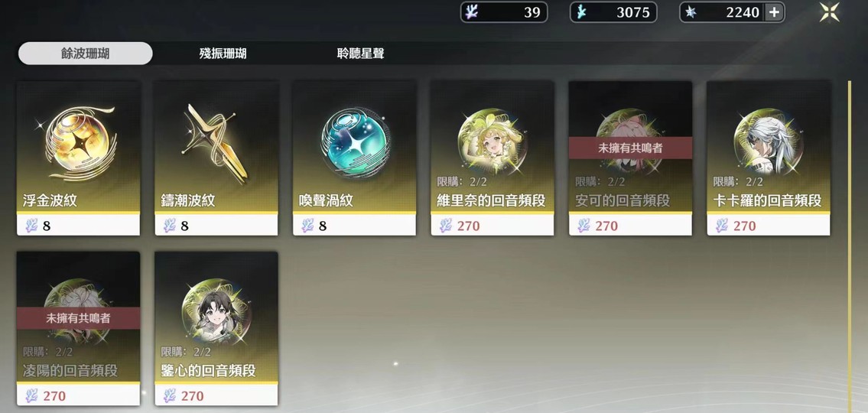868x413 pixels.
Task: Open 鑒心的回音頻段 character portrait
Action: pos(216,313)
